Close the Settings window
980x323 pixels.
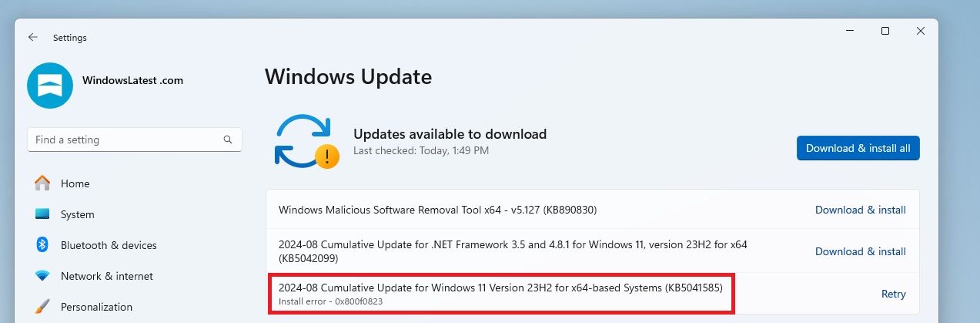coord(921,31)
